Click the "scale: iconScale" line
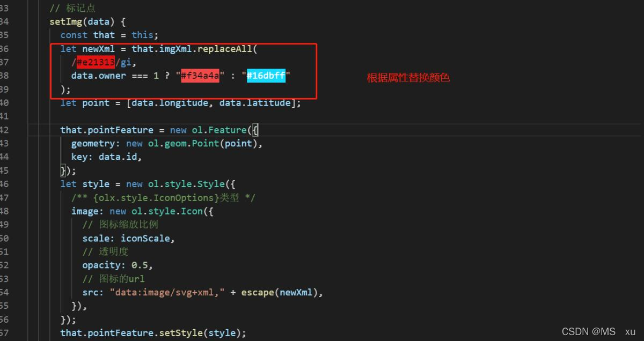Screen dimensions: 644x341 point(129,239)
